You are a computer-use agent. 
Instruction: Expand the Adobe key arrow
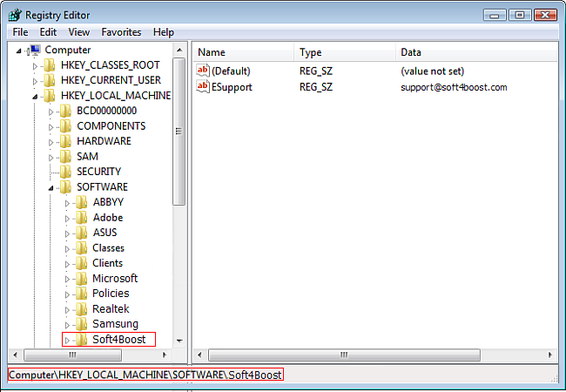point(67,219)
